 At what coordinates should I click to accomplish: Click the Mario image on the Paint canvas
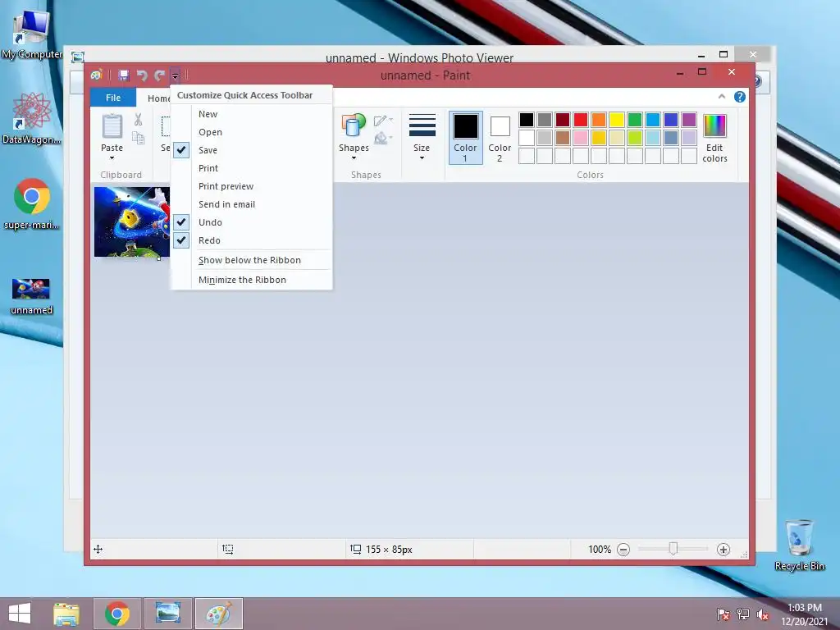(x=132, y=221)
